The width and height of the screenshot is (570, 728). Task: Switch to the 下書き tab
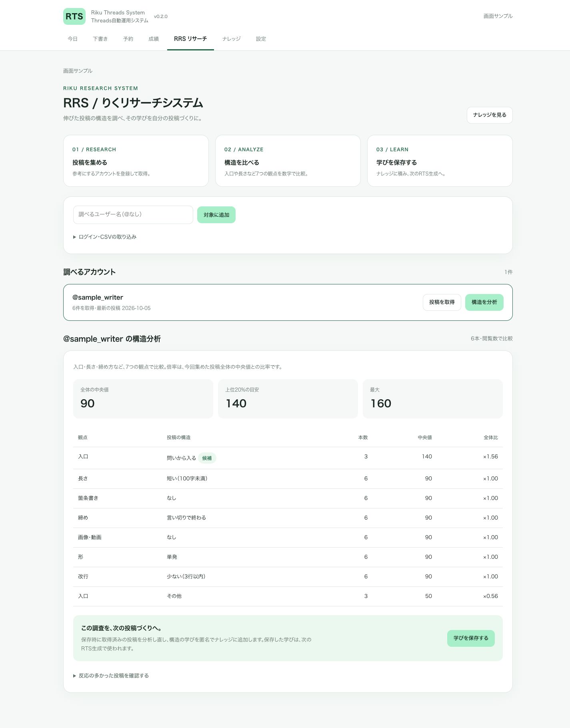100,39
